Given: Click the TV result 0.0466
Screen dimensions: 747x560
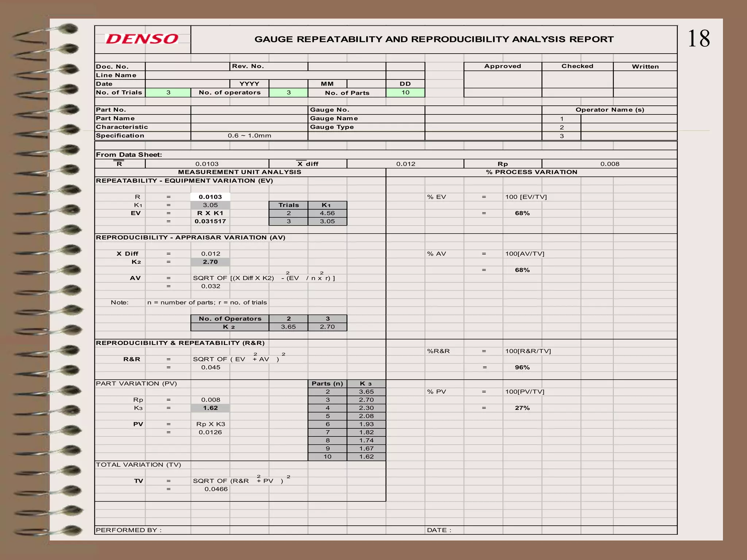Looking at the screenshot, I should tap(216, 489).
